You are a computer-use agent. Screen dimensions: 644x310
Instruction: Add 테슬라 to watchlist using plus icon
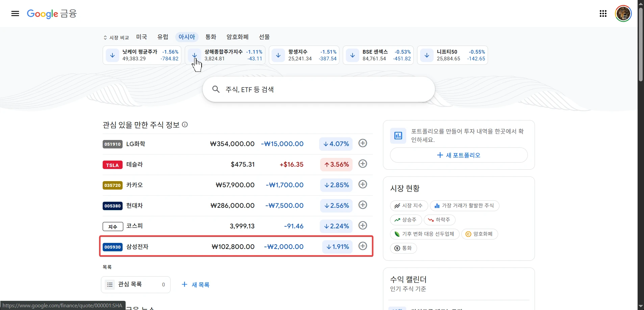pyautogui.click(x=363, y=164)
